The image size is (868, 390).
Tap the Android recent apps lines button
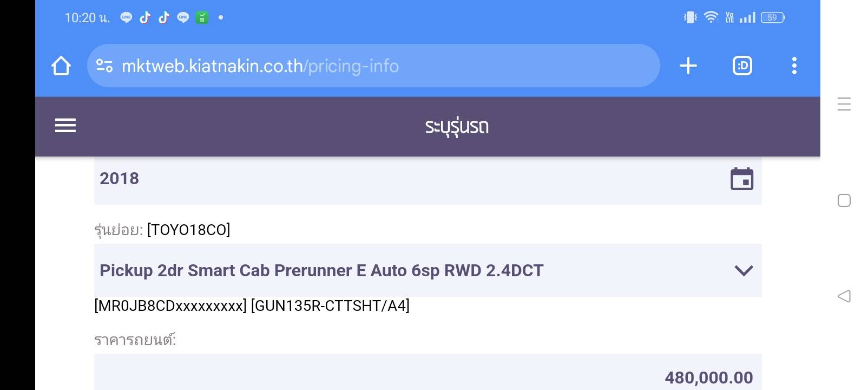[x=844, y=104]
